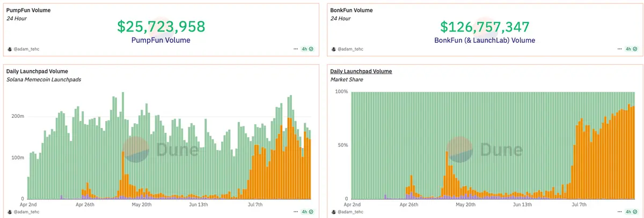The image size is (644, 218).
Task: Click the 4h refresh badge on PumpFun Volume
Action: pos(308,49)
